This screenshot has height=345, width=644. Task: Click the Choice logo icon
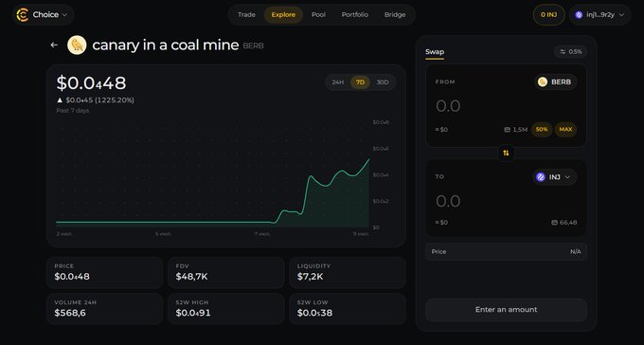pos(23,15)
